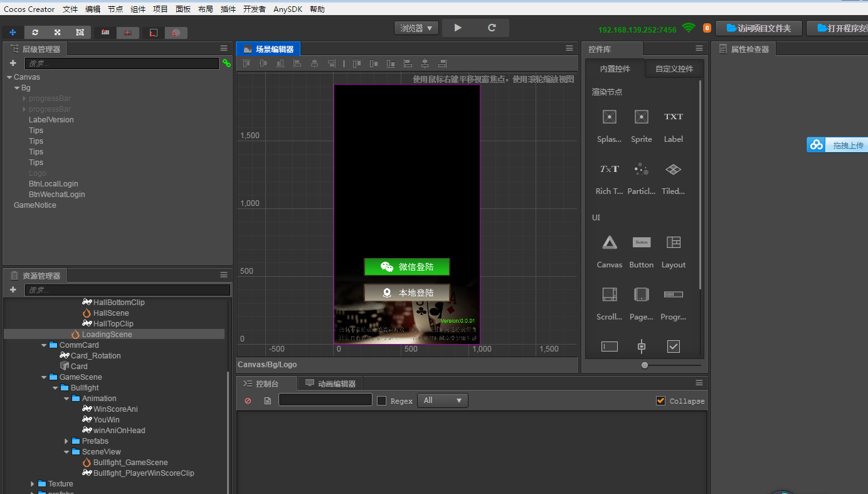The image size is (868, 494).
Task: Click the TiledMap node icon
Action: [673, 169]
